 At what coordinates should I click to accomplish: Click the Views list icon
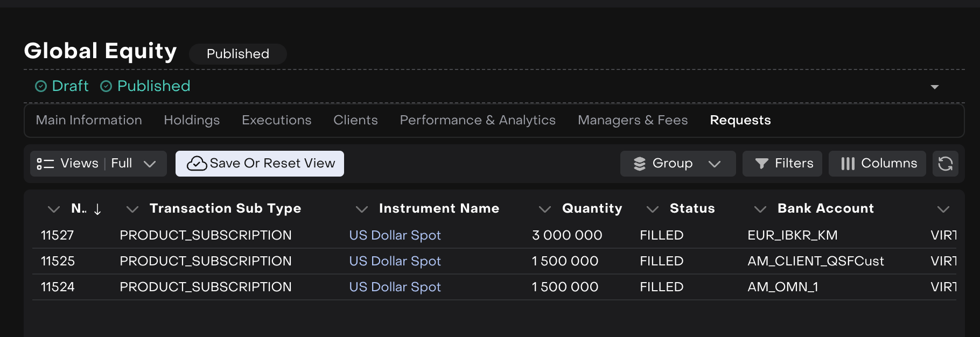(x=45, y=164)
